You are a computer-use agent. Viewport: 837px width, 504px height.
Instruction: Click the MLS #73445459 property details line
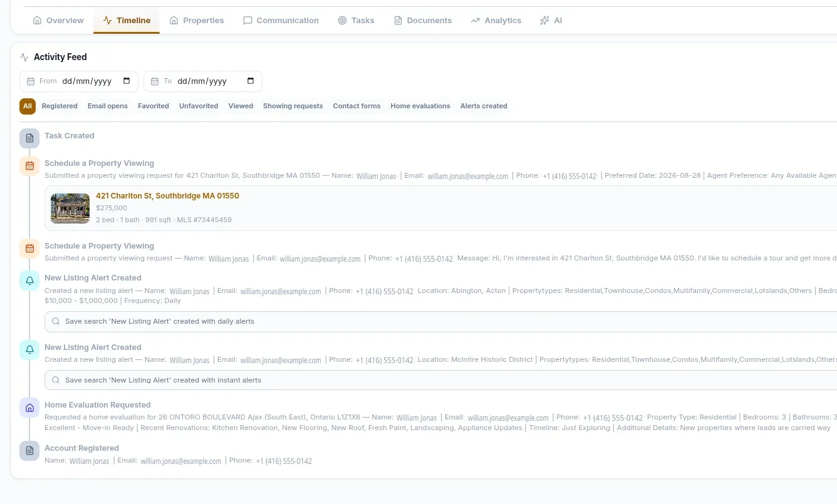164,220
